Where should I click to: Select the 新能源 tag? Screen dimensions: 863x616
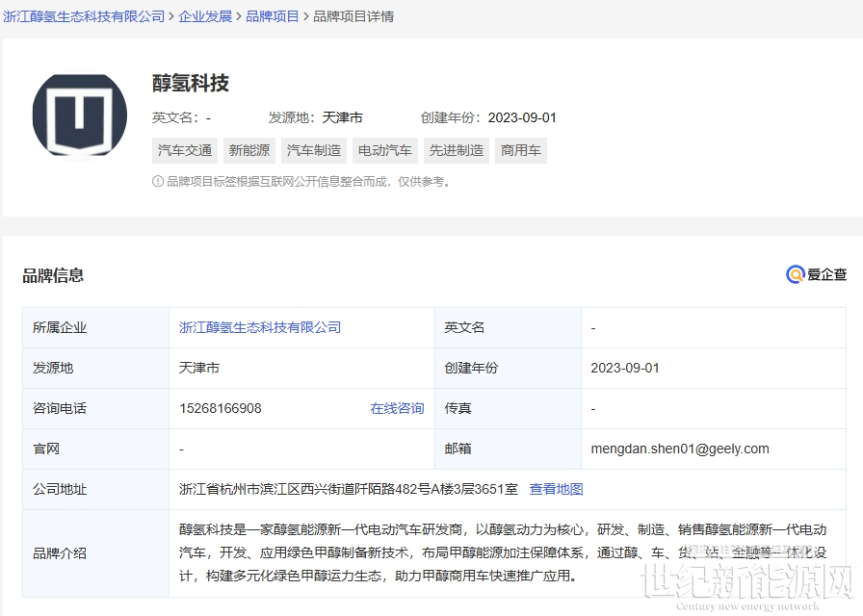pos(249,150)
